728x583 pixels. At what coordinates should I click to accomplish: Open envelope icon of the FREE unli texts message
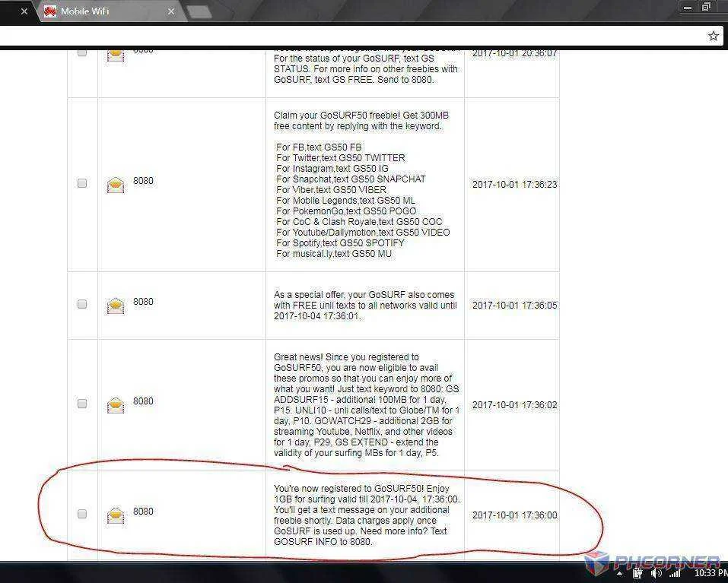tap(116, 306)
